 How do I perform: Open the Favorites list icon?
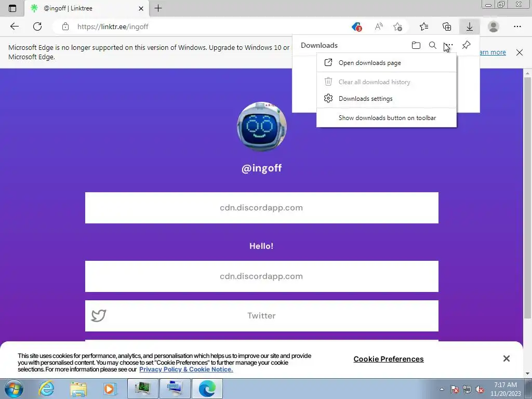tap(424, 26)
